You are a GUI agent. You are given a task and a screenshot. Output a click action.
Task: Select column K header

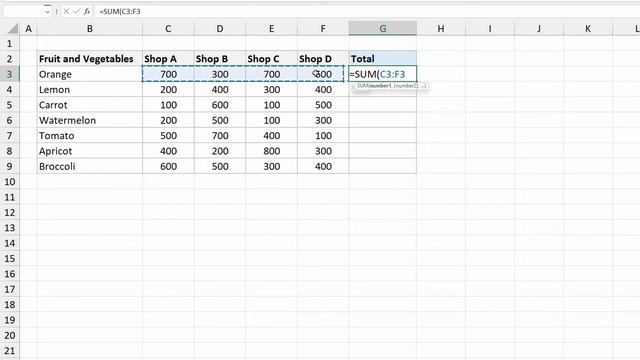[x=588, y=29]
